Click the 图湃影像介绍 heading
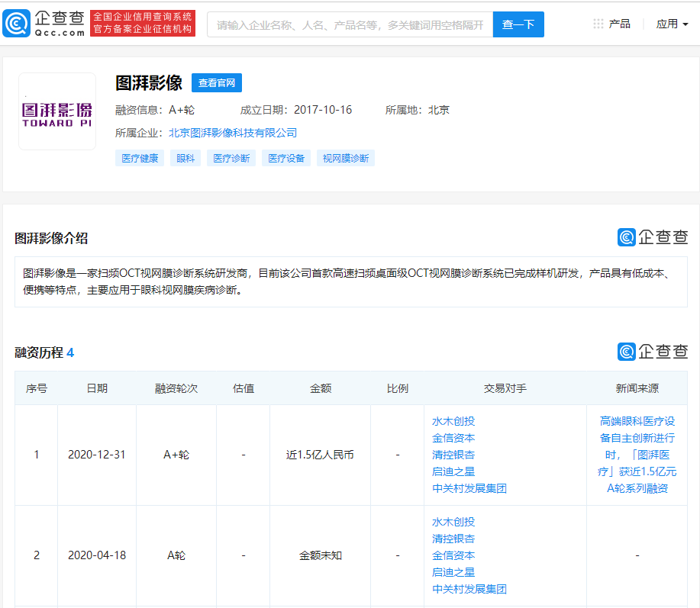Screen dimensions: 700x608 (51, 238)
